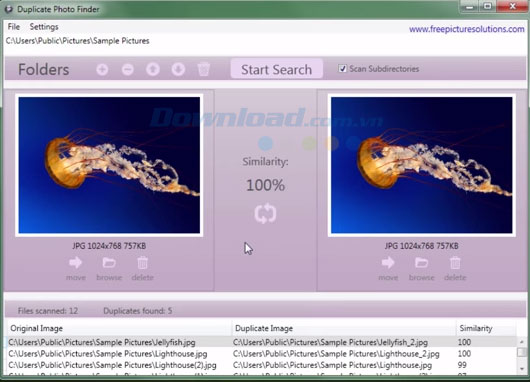Move the right duplicate image
This screenshot has height=382, width=530.
(x=388, y=268)
